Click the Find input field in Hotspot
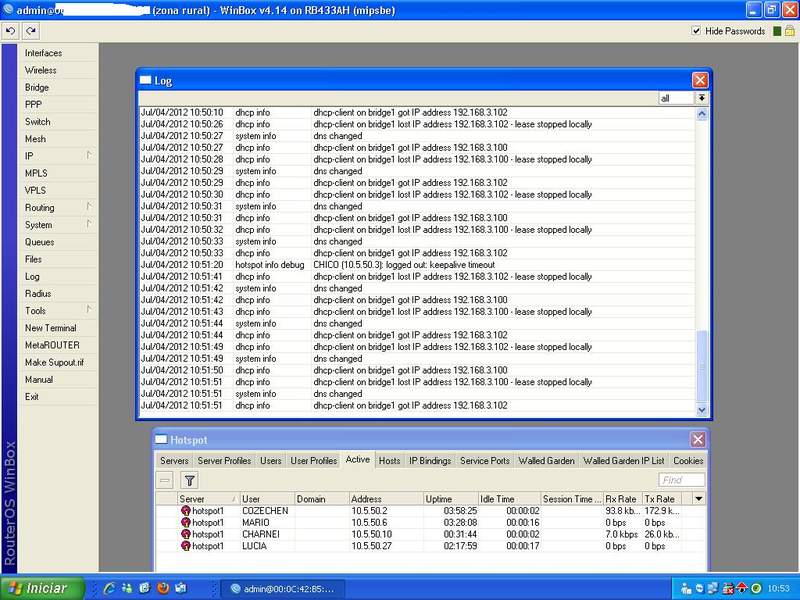 tap(682, 480)
